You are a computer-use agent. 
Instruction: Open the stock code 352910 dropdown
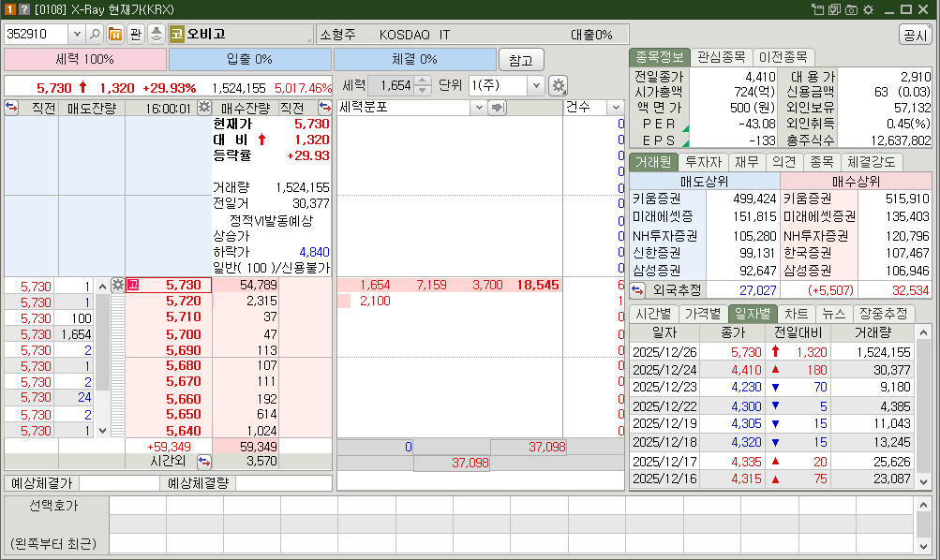[75, 34]
